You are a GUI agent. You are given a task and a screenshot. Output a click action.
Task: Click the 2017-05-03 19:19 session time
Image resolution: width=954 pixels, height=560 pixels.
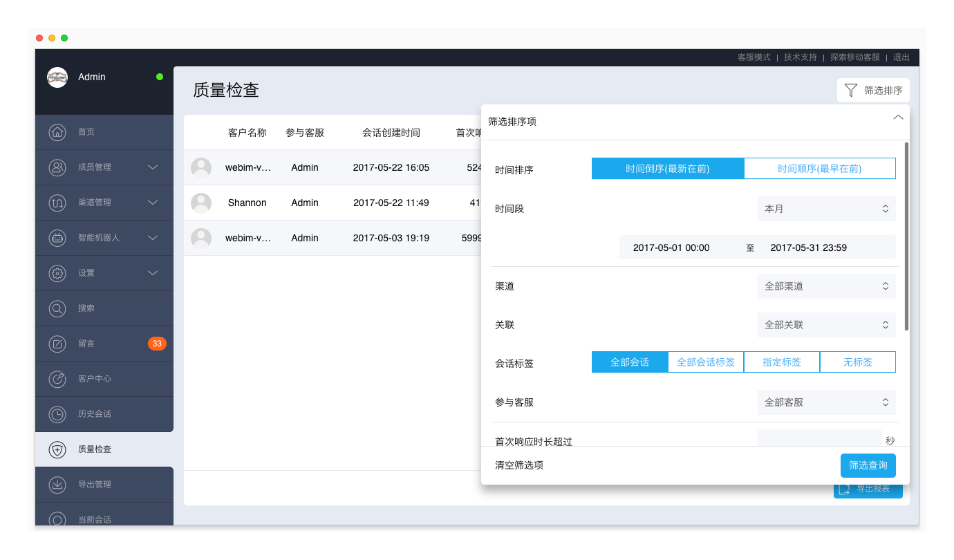click(391, 239)
